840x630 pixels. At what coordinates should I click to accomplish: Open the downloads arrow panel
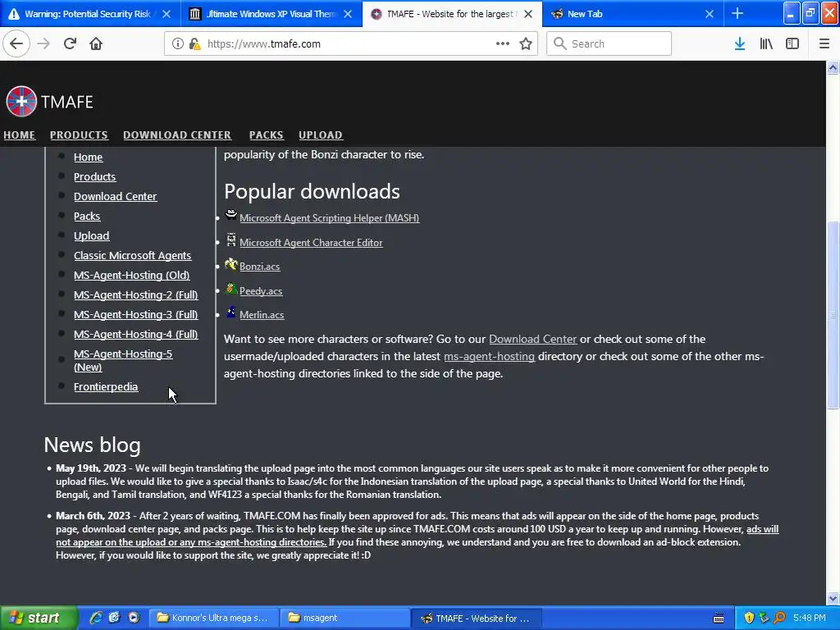[x=740, y=43]
